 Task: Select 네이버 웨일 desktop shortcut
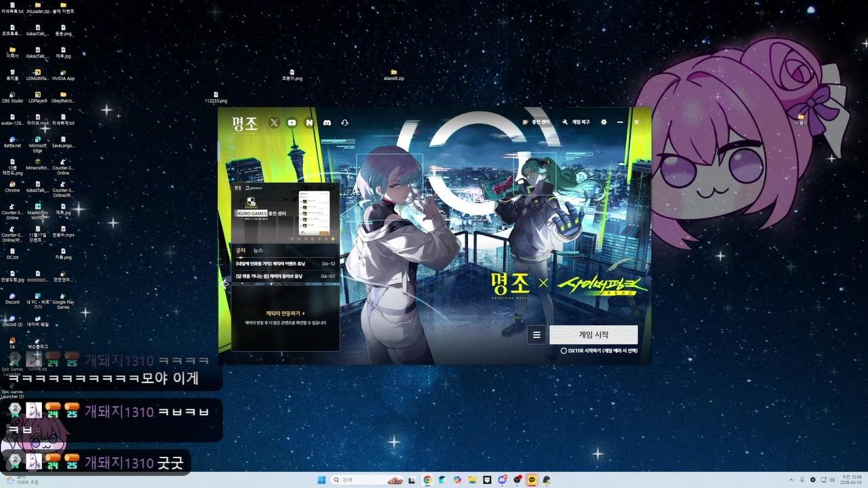[37, 320]
